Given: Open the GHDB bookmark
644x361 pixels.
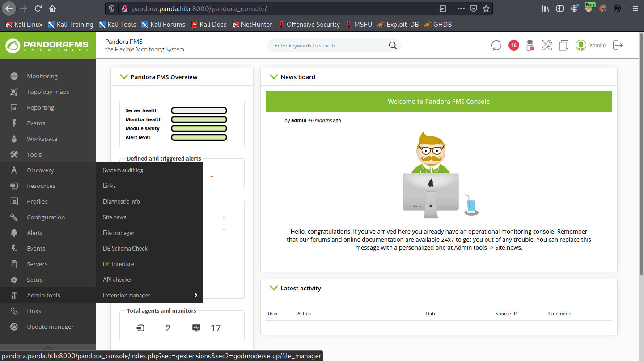Looking at the screenshot, I should click(x=438, y=25).
